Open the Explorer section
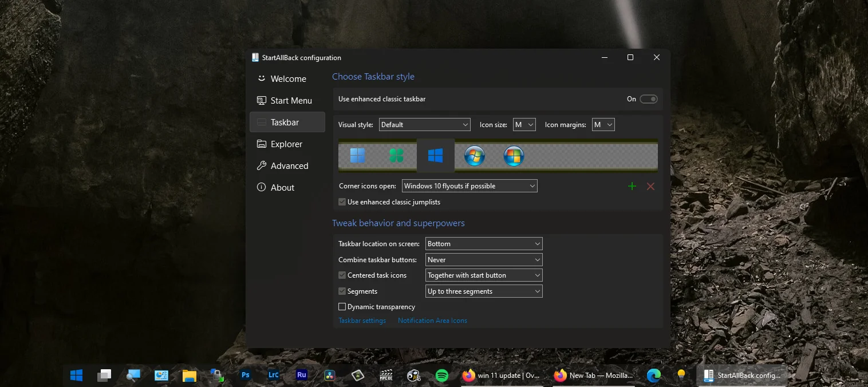 pos(287,144)
